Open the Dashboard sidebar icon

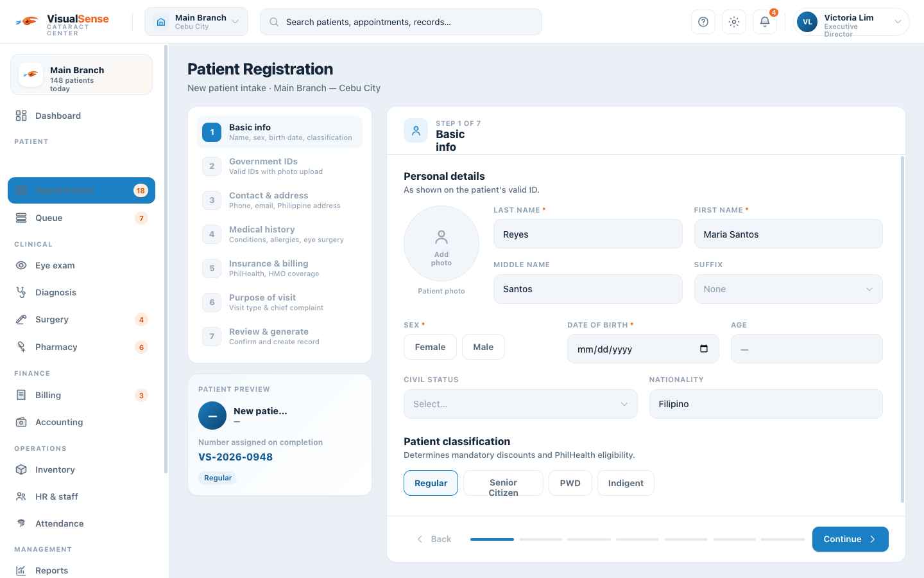(x=21, y=116)
